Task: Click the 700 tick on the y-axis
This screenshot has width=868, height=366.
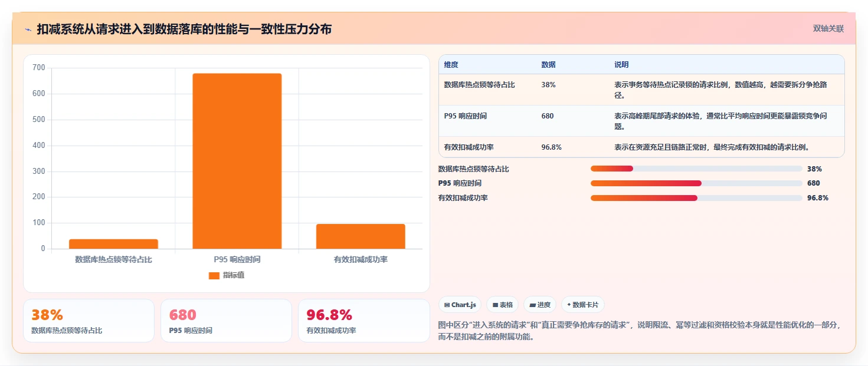Action: point(39,68)
